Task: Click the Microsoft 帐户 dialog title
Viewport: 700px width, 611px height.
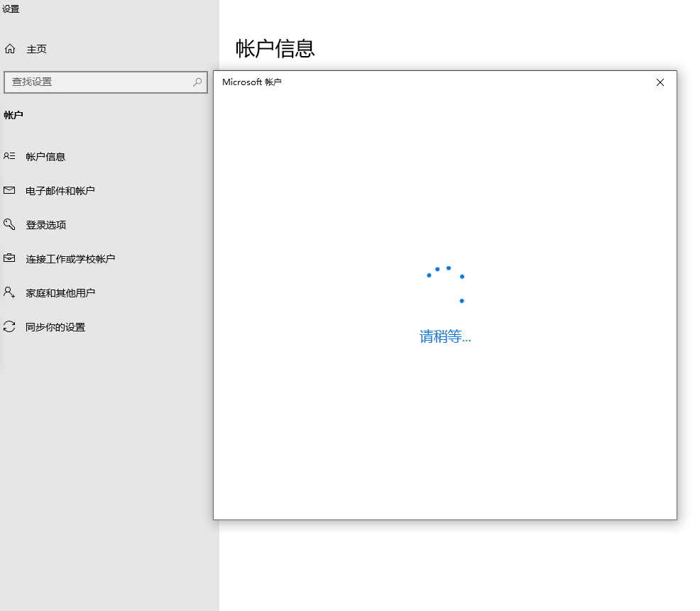Action: click(252, 82)
